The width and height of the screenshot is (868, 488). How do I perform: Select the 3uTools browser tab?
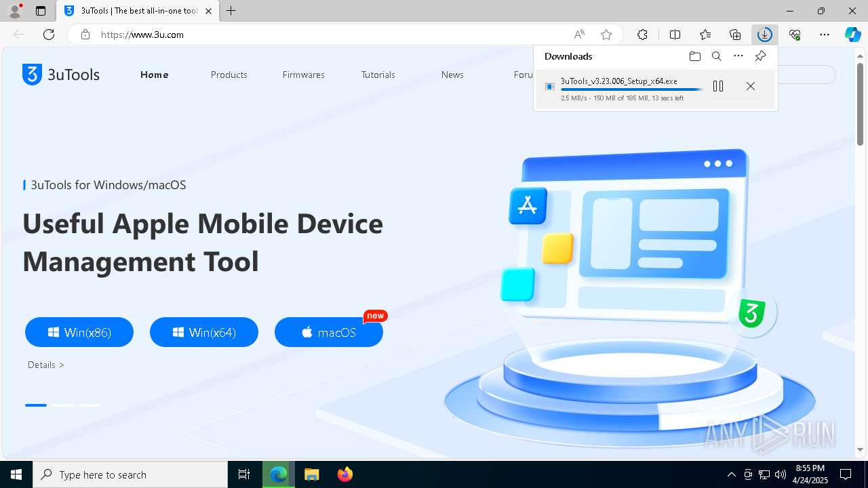click(x=138, y=11)
